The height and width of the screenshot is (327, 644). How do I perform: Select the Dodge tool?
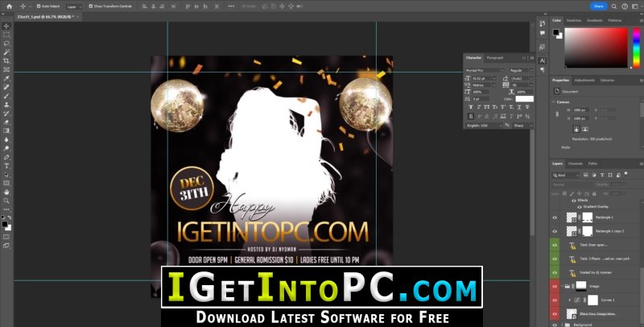pyautogui.click(x=6, y=148)
